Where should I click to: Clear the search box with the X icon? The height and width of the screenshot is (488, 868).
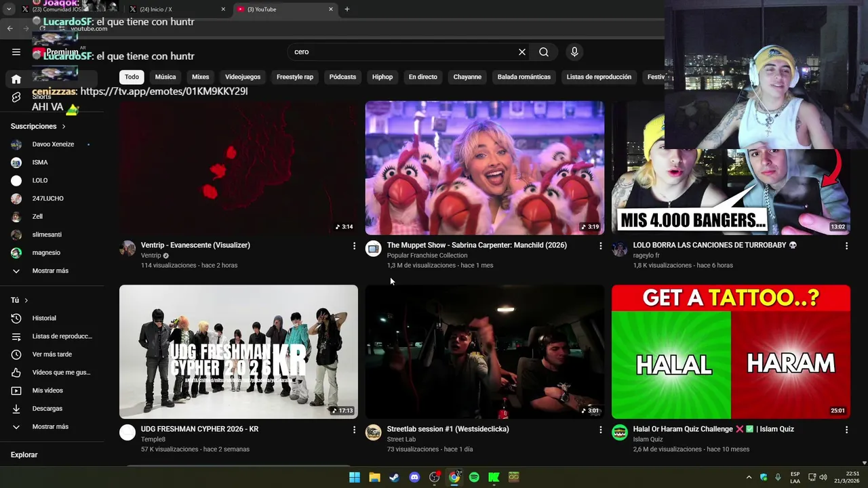tap(522, 52)
